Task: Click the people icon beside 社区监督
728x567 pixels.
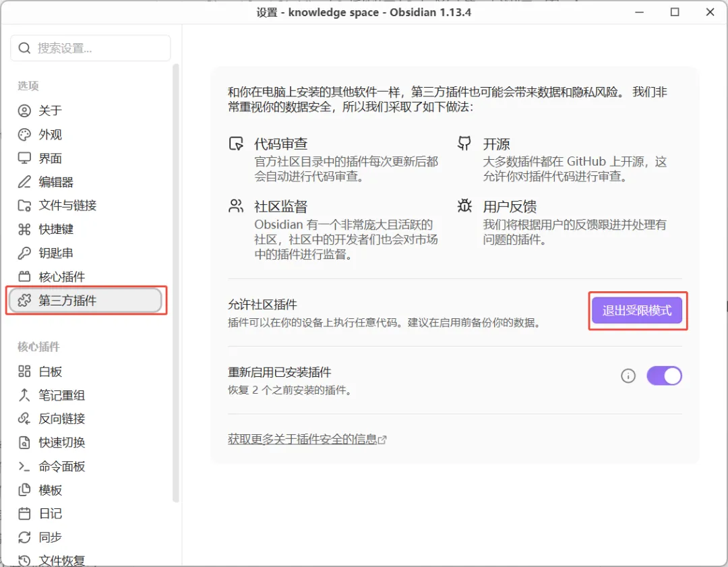Action: pyautogui.click(x=236, y=206)
